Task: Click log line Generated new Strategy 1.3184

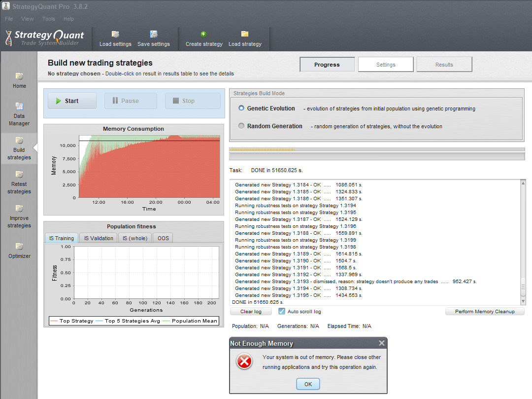Action: click(299, 185)
